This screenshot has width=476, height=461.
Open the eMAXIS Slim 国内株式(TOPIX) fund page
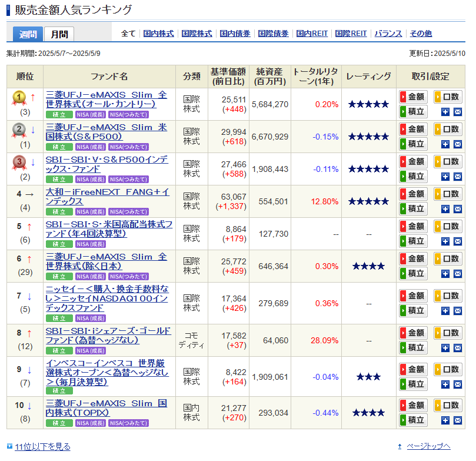tap(106, 408)
